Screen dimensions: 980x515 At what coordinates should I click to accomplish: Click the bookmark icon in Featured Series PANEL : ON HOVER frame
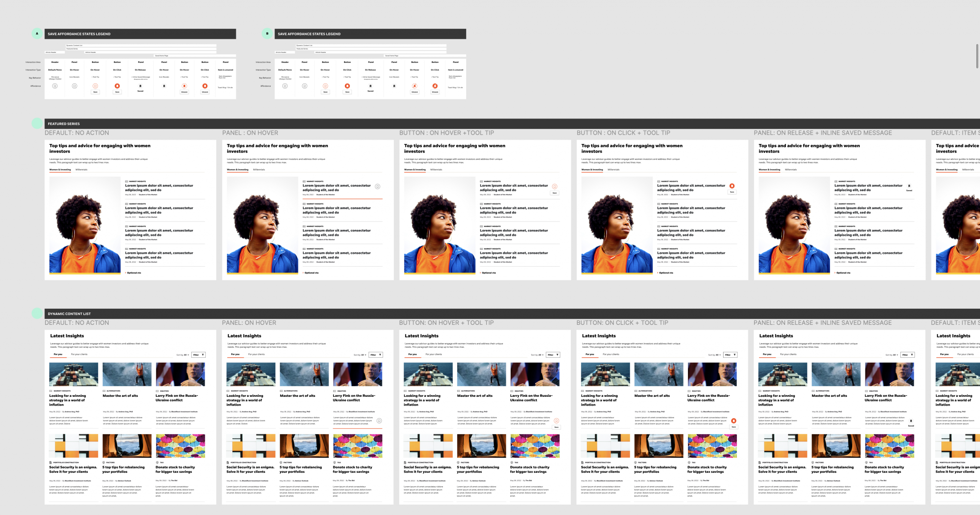377,187
